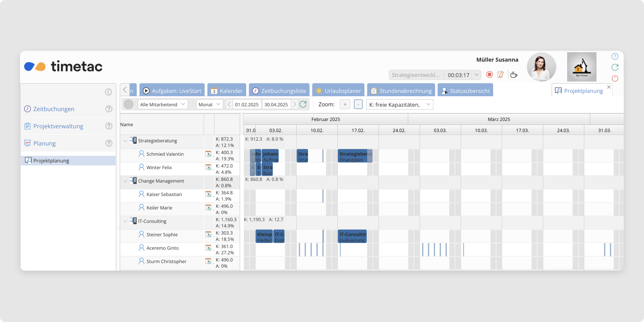Collapse the Strategieberatung group
Screen dimensions: 644x322
[x=126, y=141]
